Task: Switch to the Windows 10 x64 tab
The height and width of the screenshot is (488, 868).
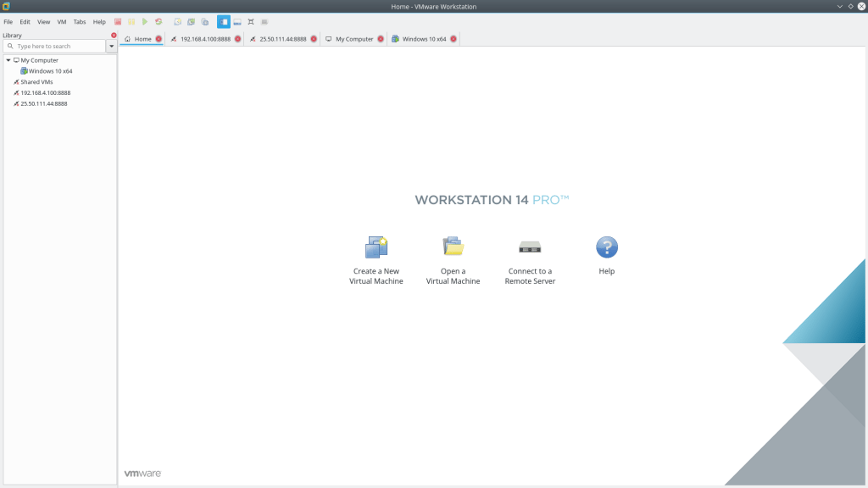Action: tap(424, 39)
